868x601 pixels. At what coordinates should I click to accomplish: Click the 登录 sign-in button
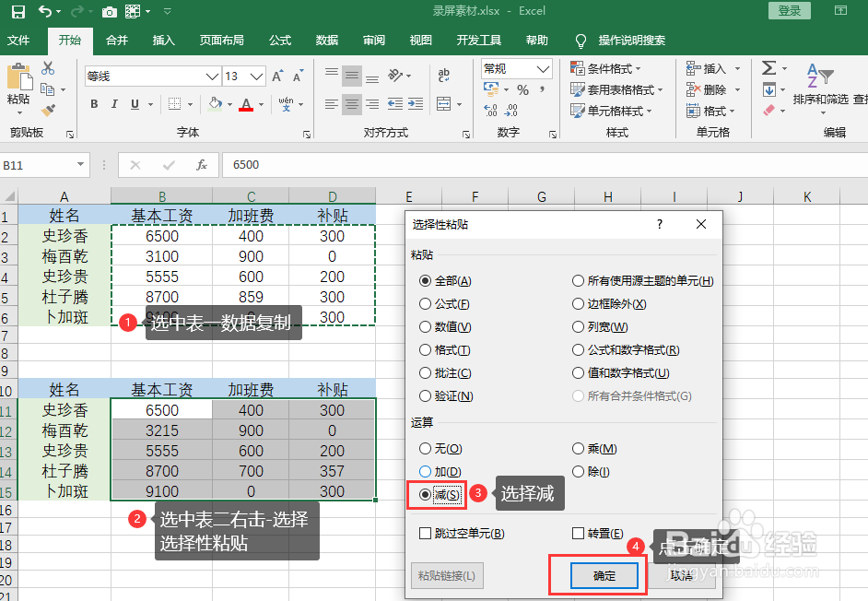(x=790, y=10)
